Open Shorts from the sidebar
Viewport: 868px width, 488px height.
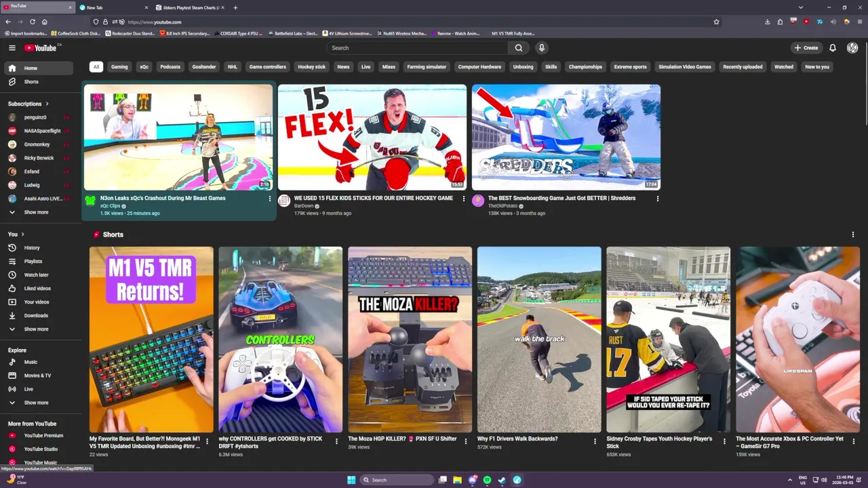click(37, 81)
